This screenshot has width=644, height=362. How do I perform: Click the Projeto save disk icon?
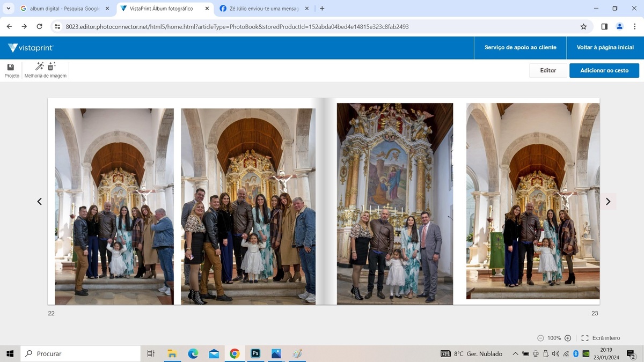coord(10,67)
